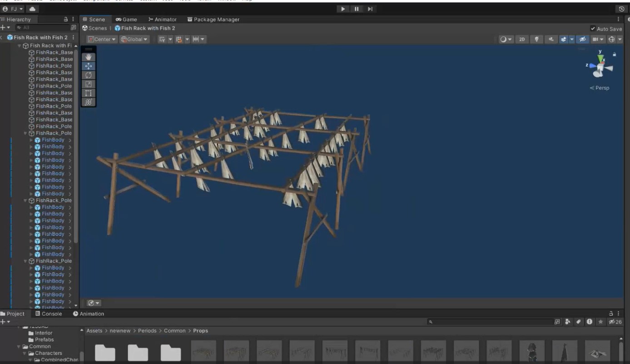Screen dimensions: 630x364
Task: Select the Hand view tool
Action: pos(89,57)
